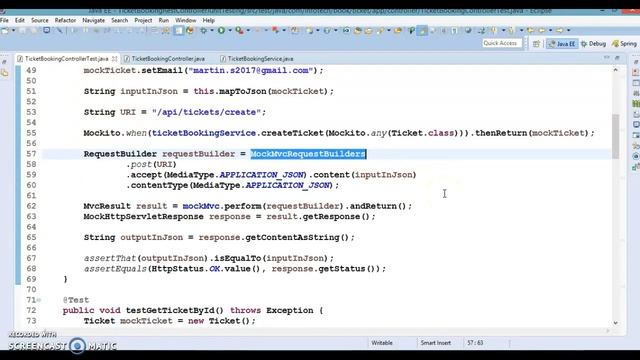
Task: Click assertEquals on line 68
Action: coord(115,269)
